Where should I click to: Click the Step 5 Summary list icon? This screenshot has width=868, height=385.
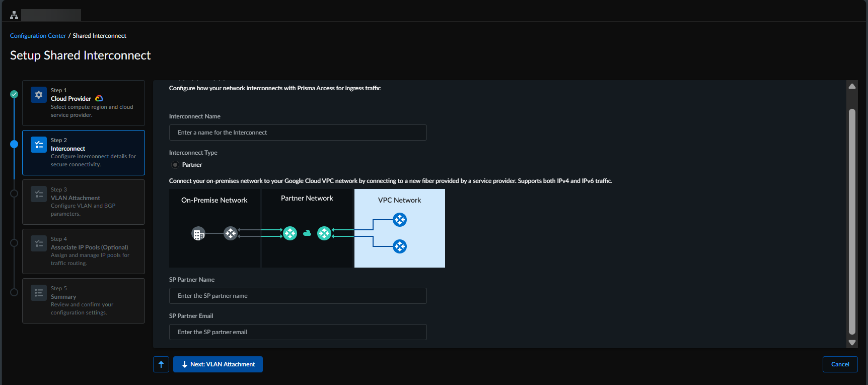(39, 293)
